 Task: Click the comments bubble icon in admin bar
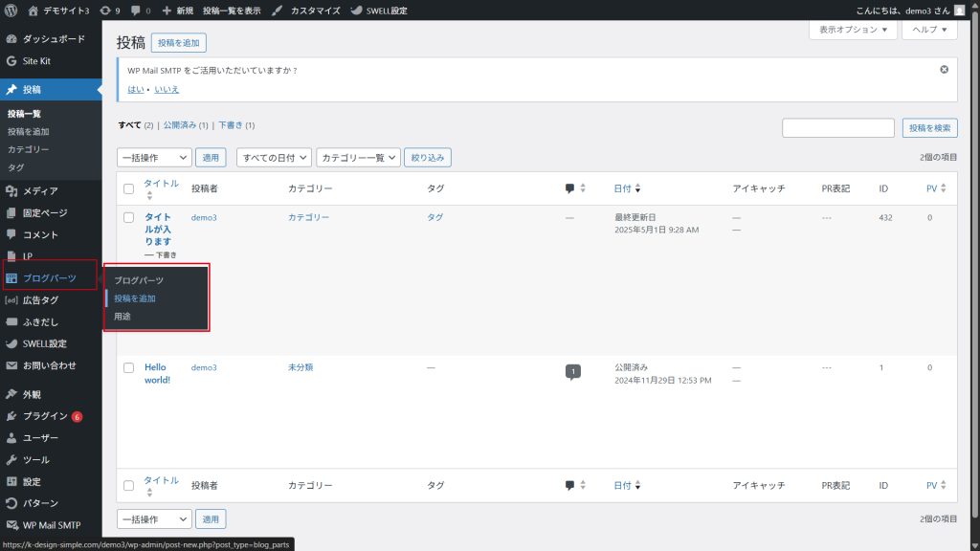pyautogui.click(x=139, y=11)
